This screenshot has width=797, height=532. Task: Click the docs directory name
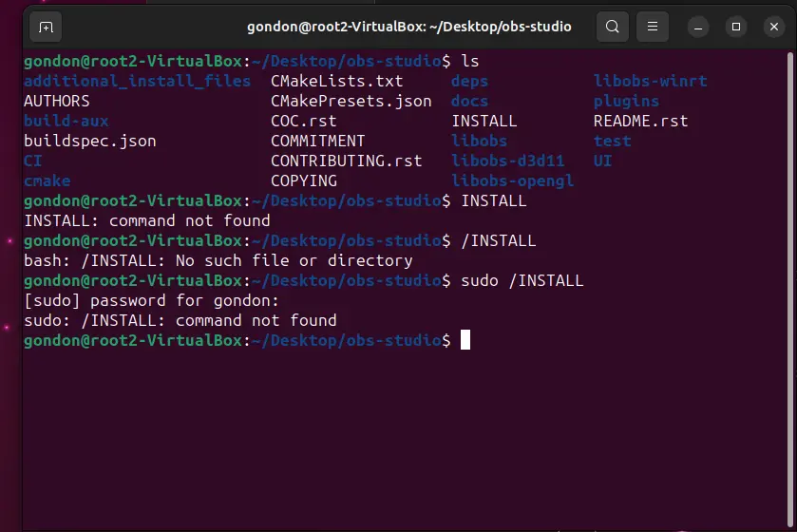pyautogui.click(x=469, y=101)
